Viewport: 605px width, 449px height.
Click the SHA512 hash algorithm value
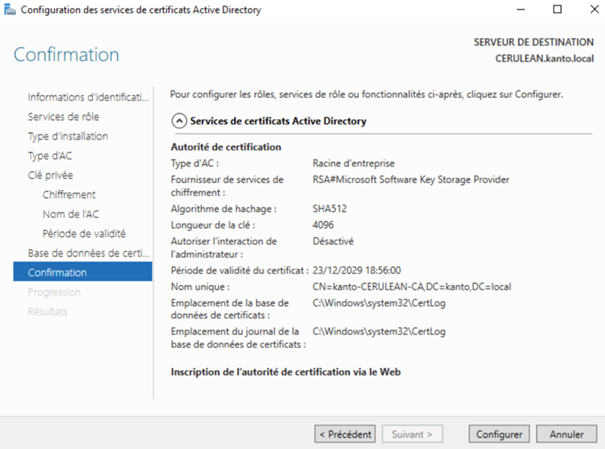click(x=330, y=209)
